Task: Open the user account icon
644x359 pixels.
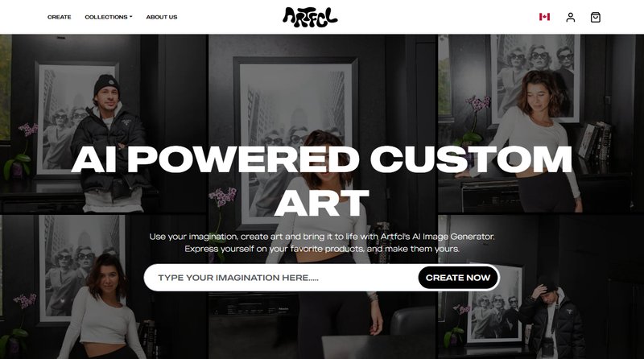Action: [x=570, y=17]
